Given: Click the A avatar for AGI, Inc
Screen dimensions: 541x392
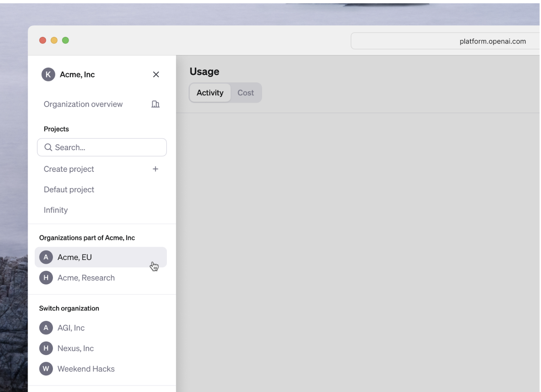Looking at the screenshot, I should coord(46,328).
